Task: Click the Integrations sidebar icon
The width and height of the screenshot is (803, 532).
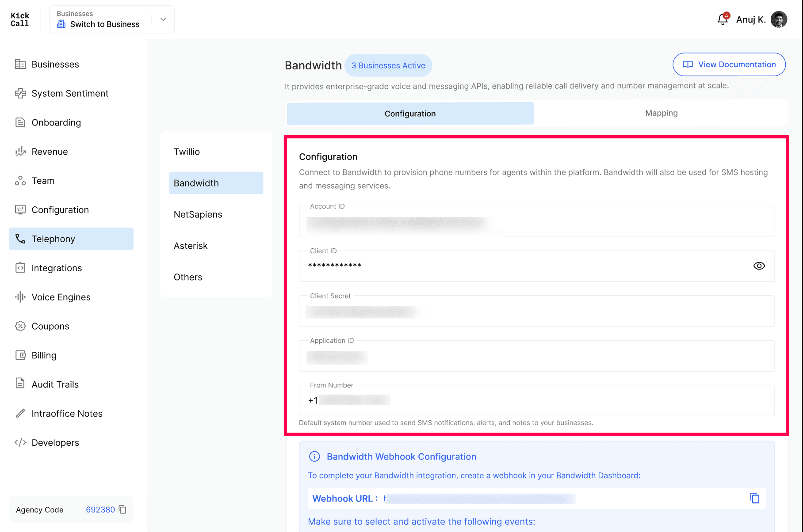Action: 20,268
